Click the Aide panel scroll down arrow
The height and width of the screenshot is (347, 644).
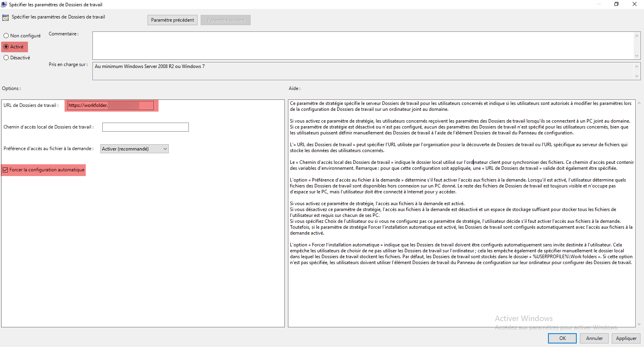pos(639,324)
